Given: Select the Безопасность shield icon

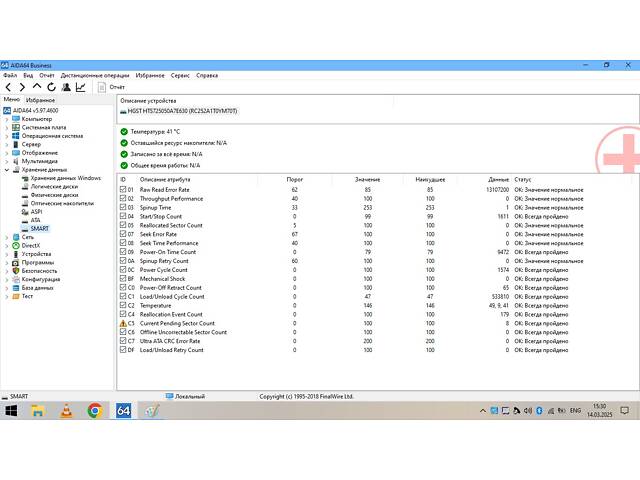Looking at the screenshot, I should (16, 271).
